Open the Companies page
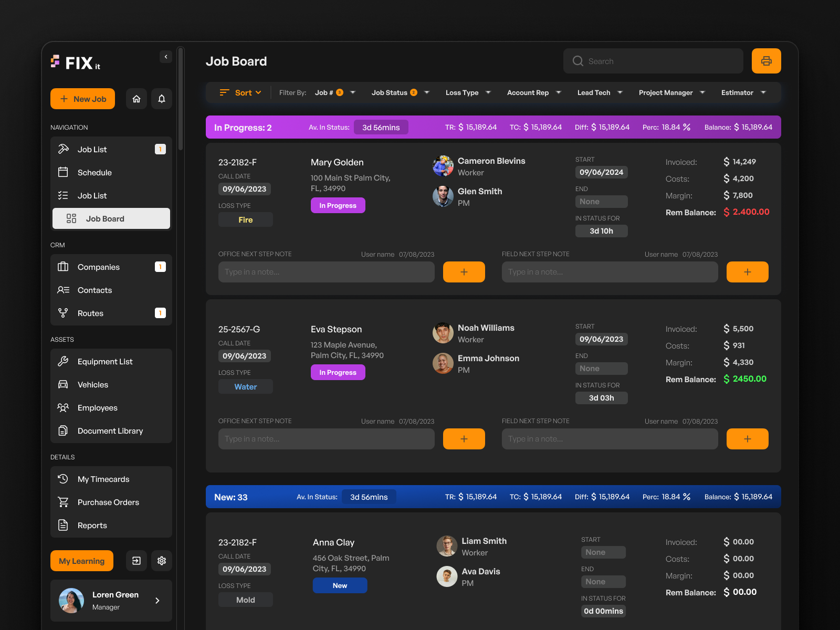This screenshot has height=630, width=840. (x=98, y=267)
